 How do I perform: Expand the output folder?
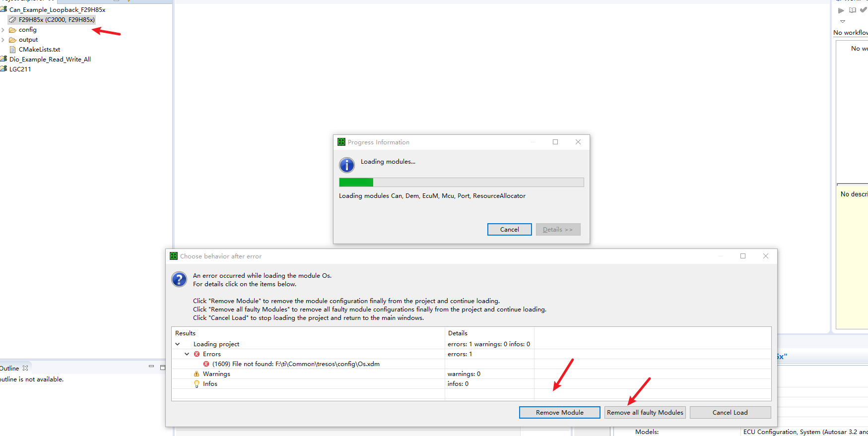(x=3, y=40)
